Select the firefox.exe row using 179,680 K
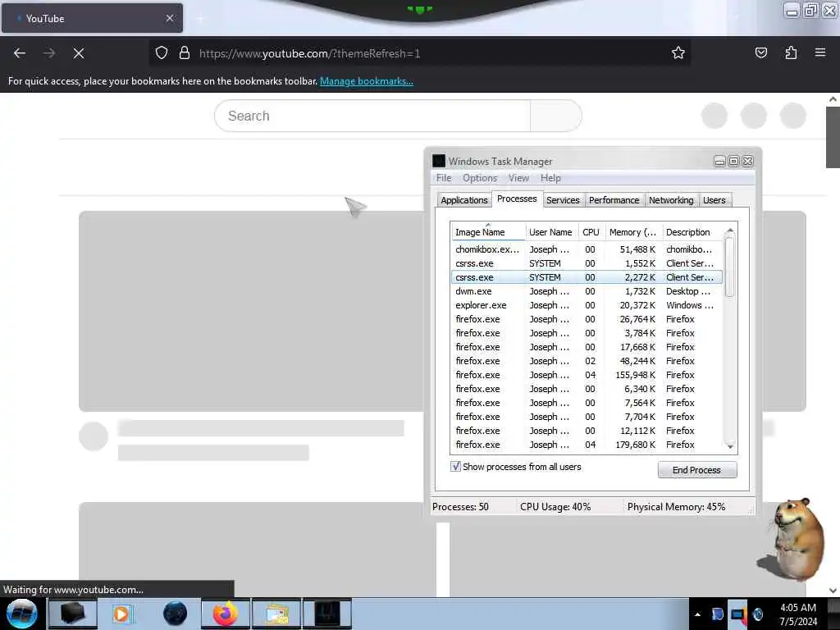The height and width of the screenshot is (630, 840). point(587,444)
